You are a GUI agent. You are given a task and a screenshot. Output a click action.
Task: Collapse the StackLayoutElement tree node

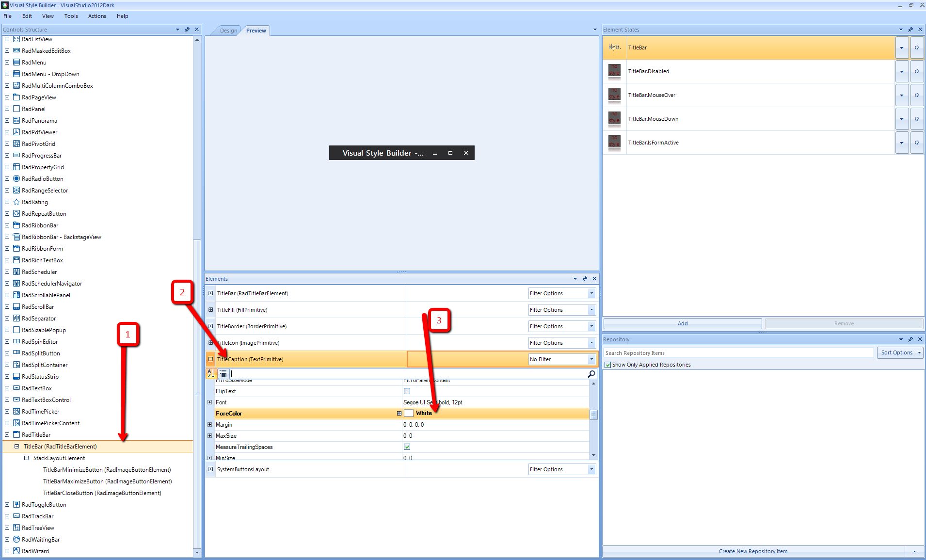(x=27, y=458)
